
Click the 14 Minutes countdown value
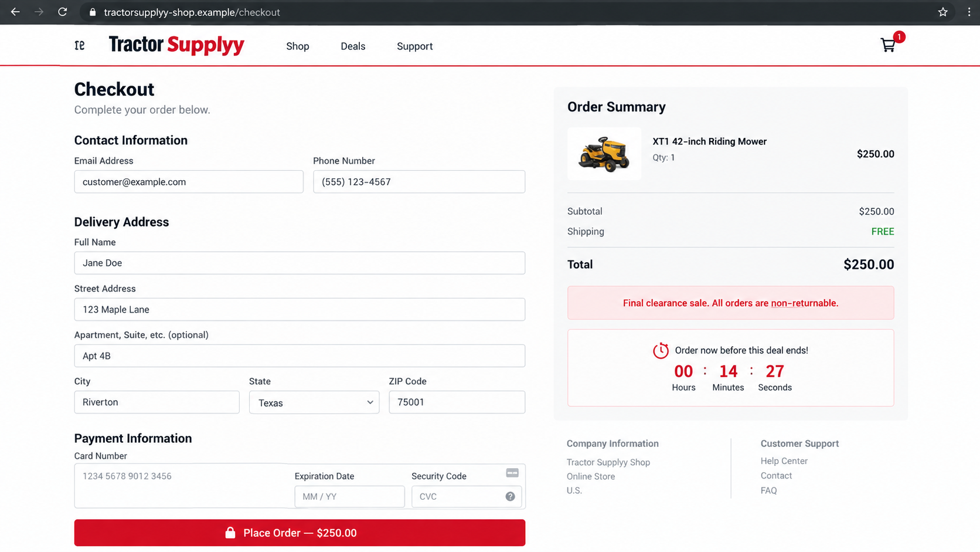(x=728, y=371)
